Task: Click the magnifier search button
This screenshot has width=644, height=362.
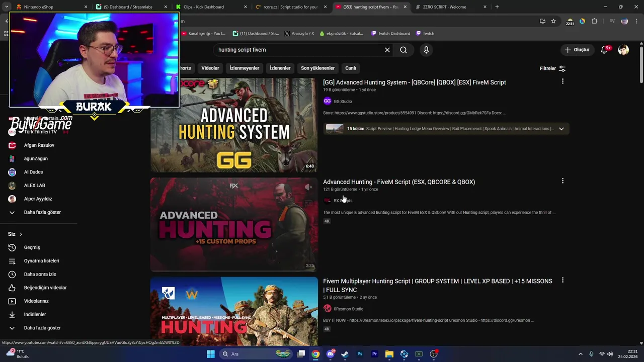Action: tap(404, 50)
